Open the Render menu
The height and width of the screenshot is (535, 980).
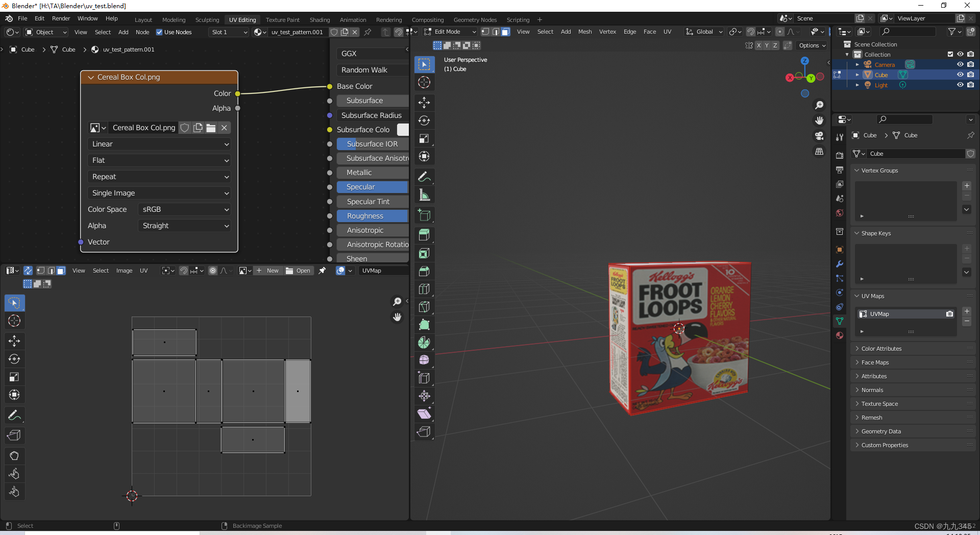(x=61, y=18)
